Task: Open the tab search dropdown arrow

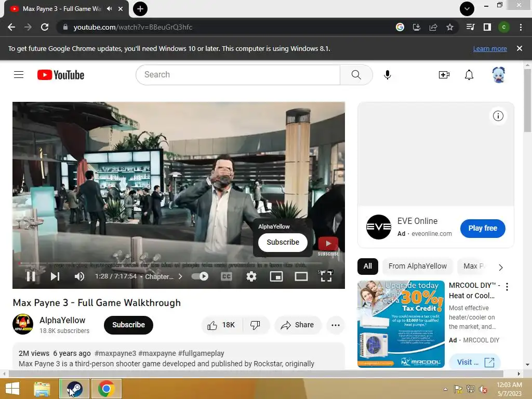Action: click(x=467, y=9)
